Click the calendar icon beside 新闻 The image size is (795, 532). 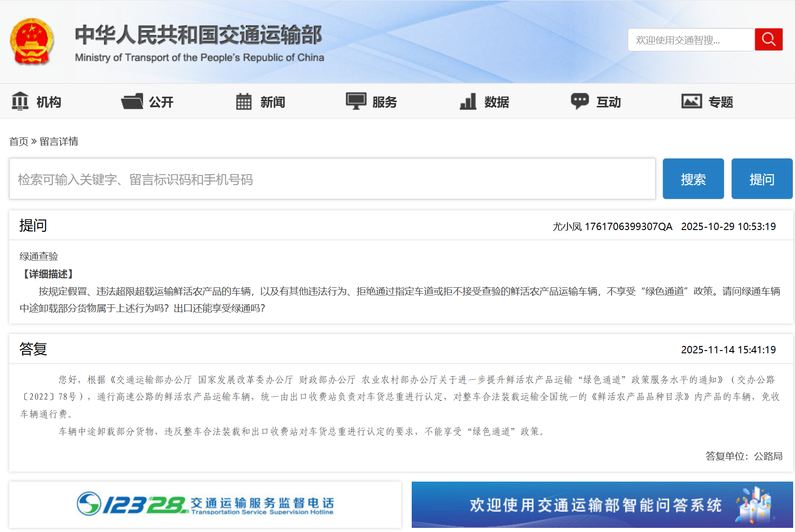243,101
